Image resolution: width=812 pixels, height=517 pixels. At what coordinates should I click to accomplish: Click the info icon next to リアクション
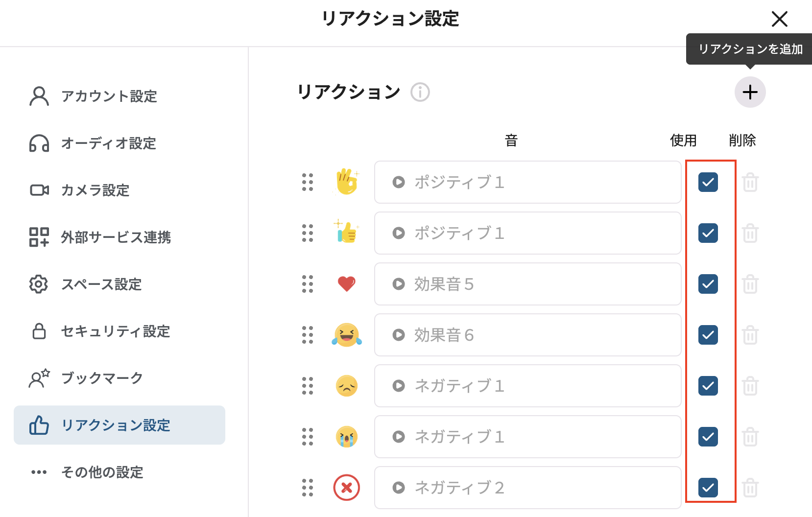pyautogui.click(x=420, y=92)
